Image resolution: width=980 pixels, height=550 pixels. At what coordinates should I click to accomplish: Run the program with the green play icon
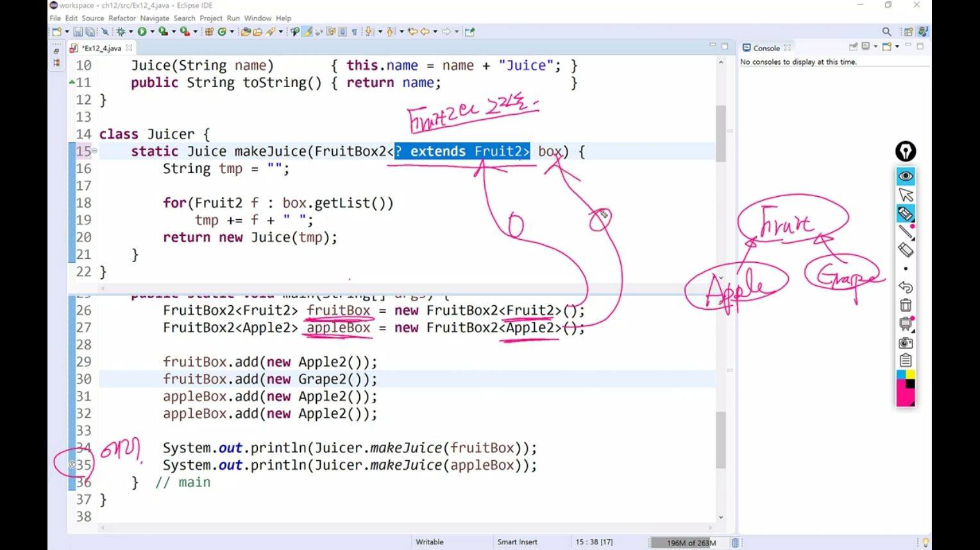click(142, 31)
